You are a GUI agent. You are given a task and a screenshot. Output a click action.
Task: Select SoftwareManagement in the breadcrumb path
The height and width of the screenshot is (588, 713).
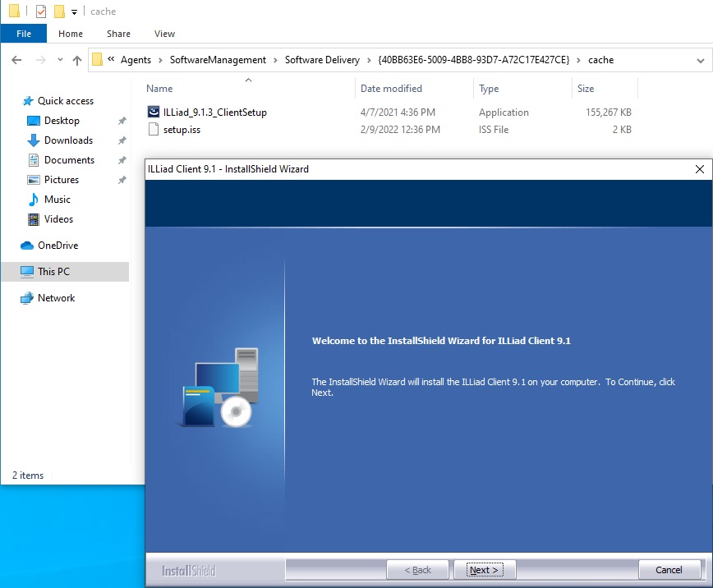pos(218,60)
